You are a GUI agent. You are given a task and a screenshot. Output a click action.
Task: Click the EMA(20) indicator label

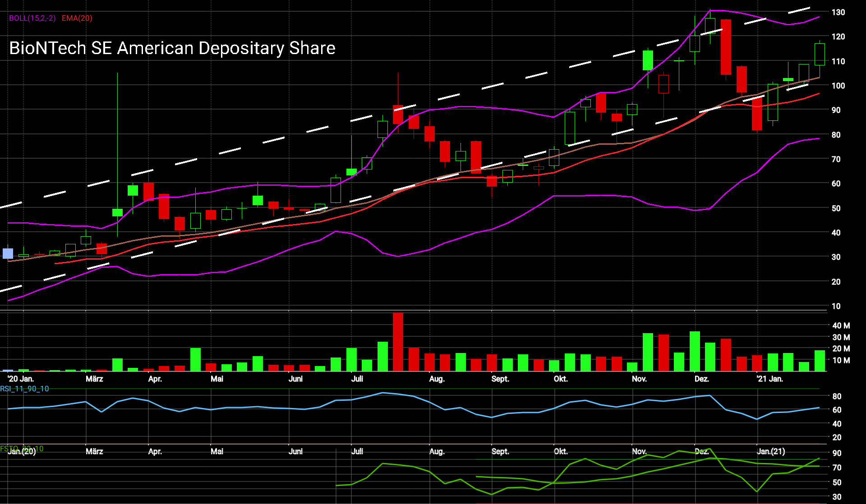coord(77,18)
